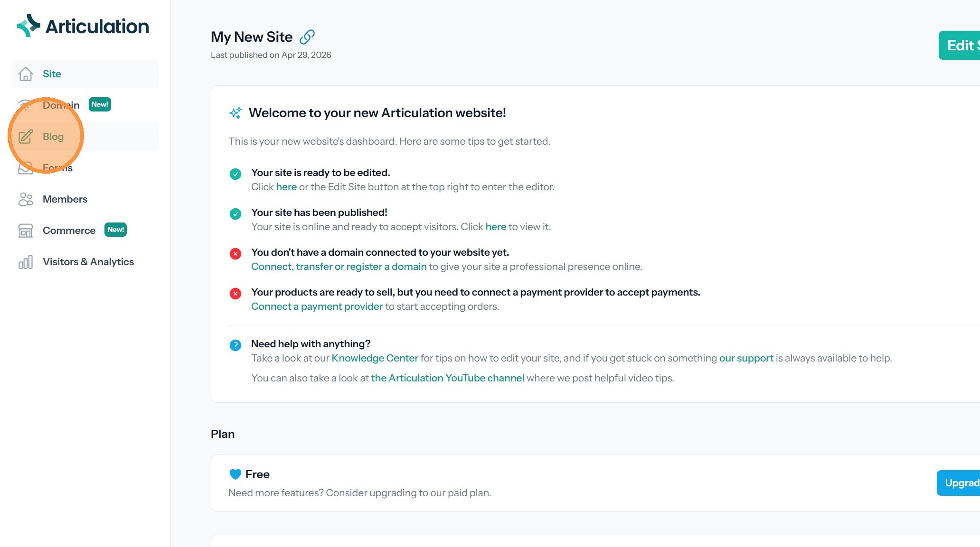Click the Blog pencil icon
This screenshot has width=980, height=547.
(26, 137)
